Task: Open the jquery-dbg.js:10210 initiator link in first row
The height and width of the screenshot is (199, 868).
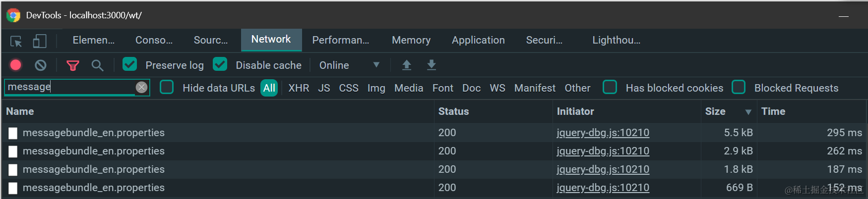Action: [x=603, y=133]
